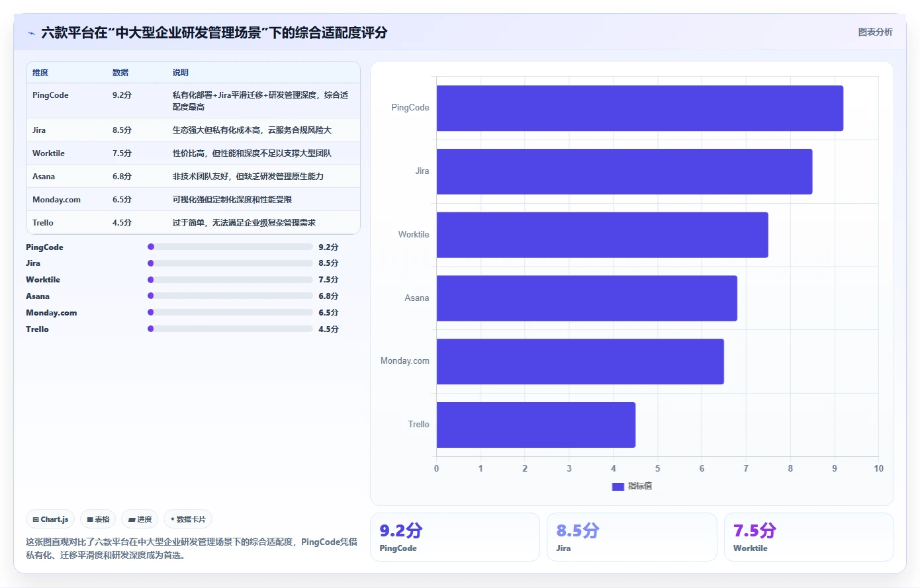Click the PingCode progress bar
The height and width of the screenshot is (588, 920).
[x=230, y=247]
